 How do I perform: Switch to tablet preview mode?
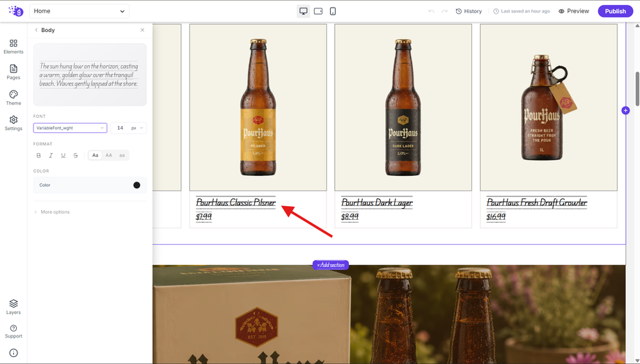coord(318,11)
